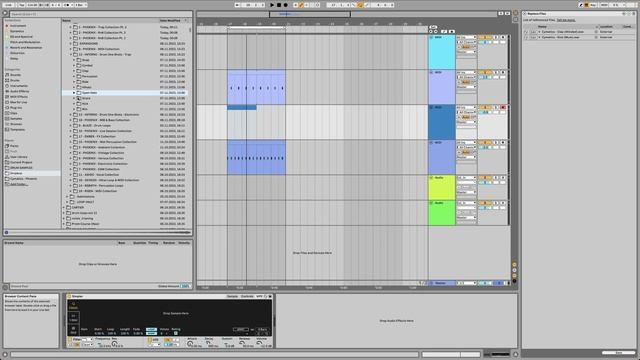
Task: Switch to Simpler's Controls tab
Action: (247, 296)
